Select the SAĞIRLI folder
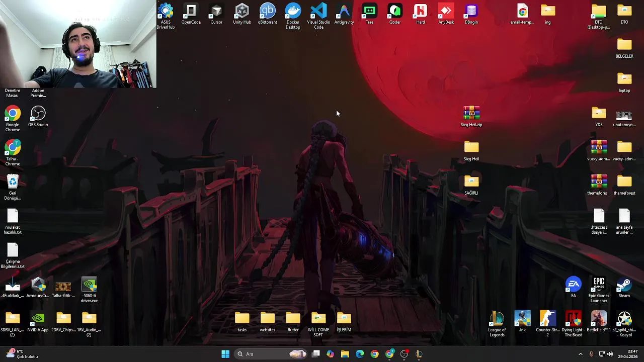 (471, 185)
